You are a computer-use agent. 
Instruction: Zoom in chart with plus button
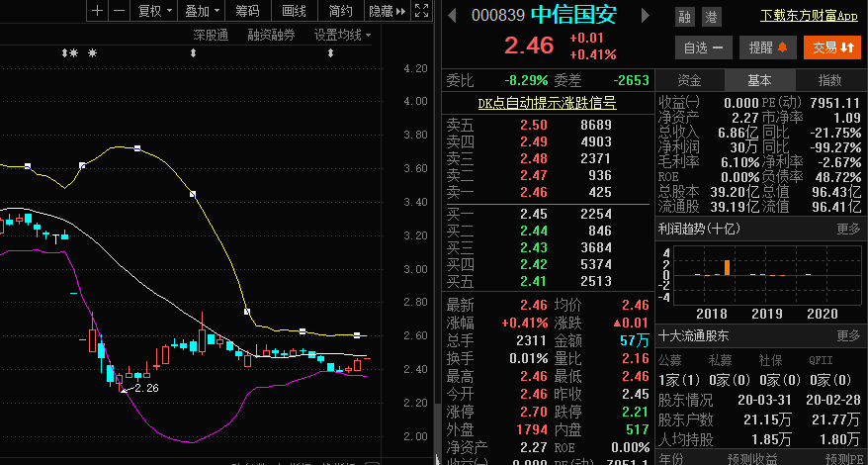[x=98, y=11]
